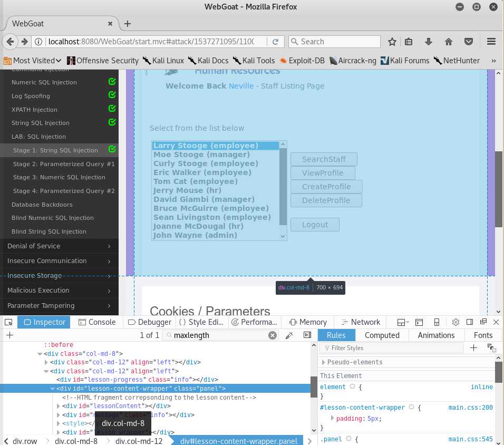This screenshot has height=445, width=504.
Task: Switch to the Debugger tab
Action: point(150,322)
